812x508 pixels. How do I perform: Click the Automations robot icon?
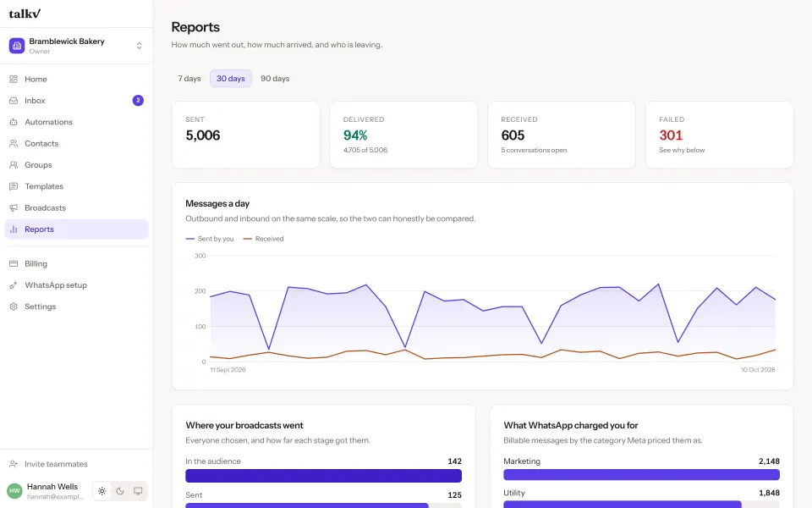click(x=14, y=122)
